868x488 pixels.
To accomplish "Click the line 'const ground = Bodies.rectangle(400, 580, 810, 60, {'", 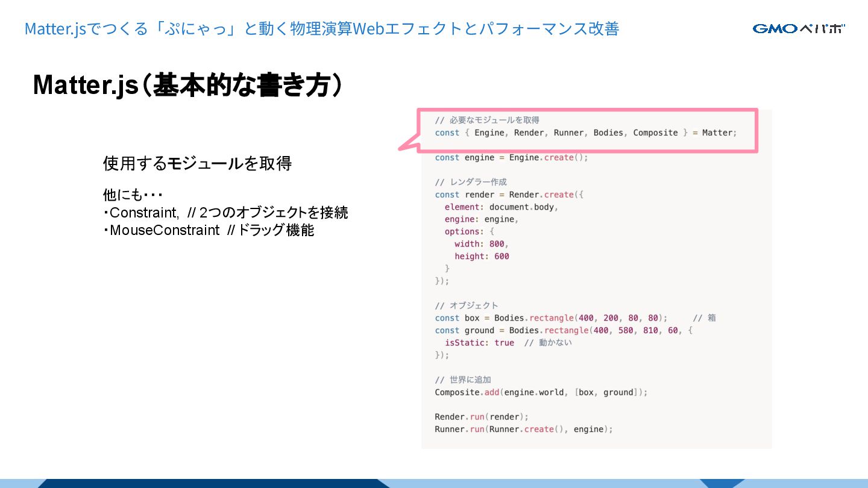I will (x=564, y=330).
